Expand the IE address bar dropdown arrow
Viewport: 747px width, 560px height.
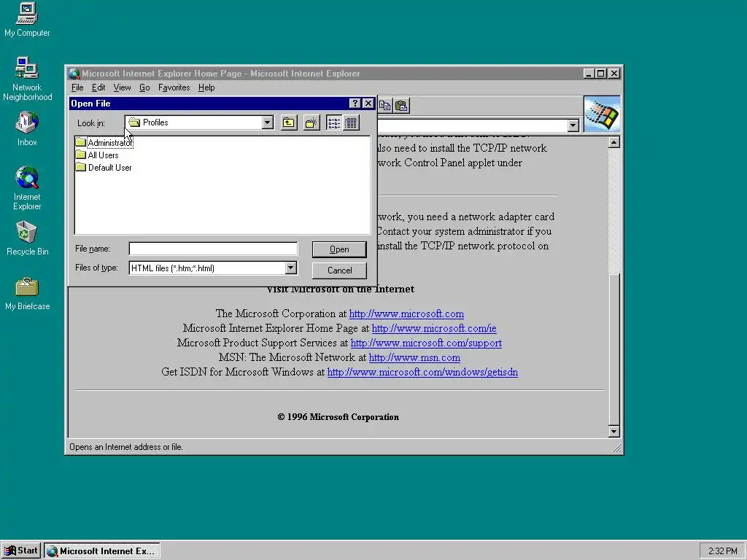(x=573, y=125)
